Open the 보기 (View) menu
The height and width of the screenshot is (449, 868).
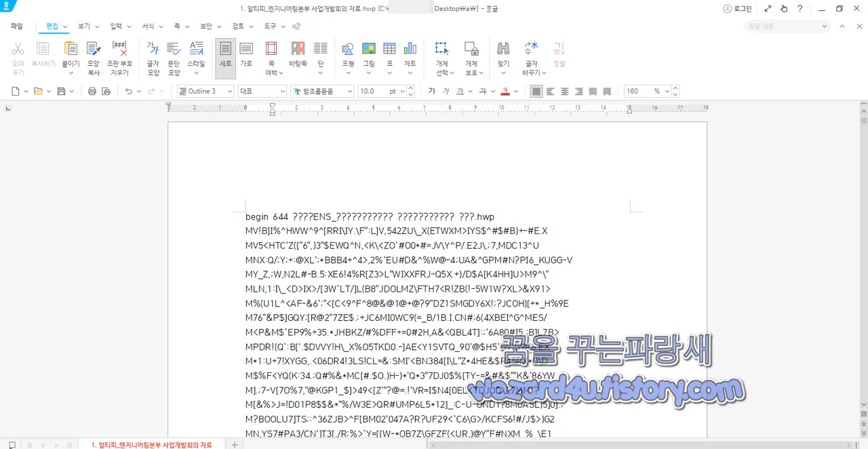click(84, 26)
